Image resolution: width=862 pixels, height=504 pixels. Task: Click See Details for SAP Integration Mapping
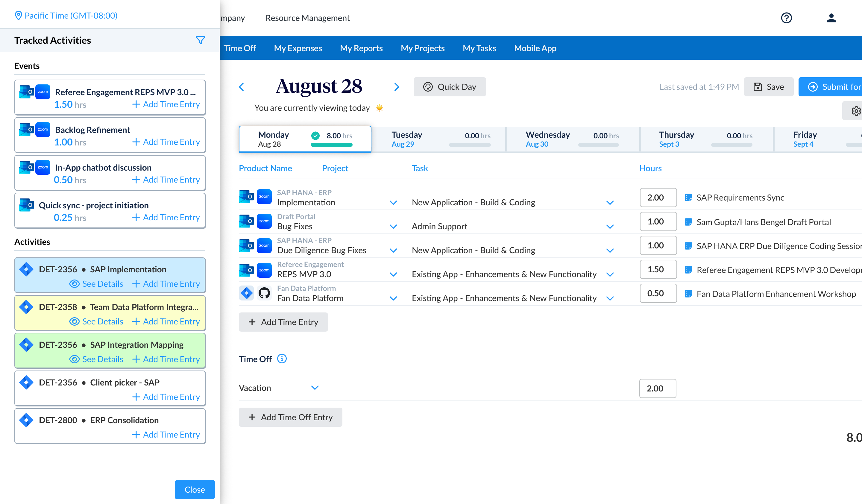(96, 359)
